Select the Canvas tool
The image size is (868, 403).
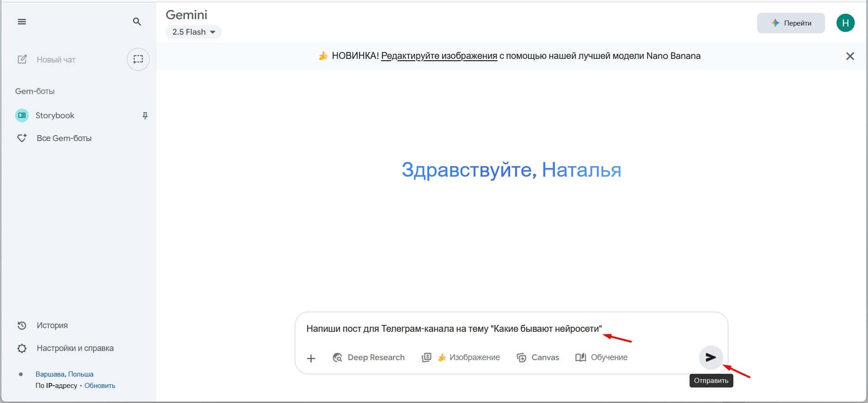click(538, 357)
